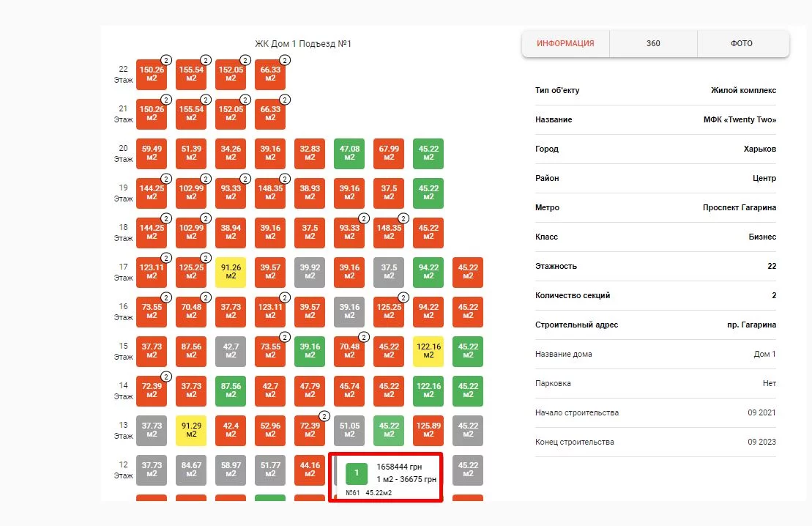Viewport: 812px width, 526px height.
Task: Select the 44.16 м2 apartment on floor 12
Action: (x=310, y=470)
